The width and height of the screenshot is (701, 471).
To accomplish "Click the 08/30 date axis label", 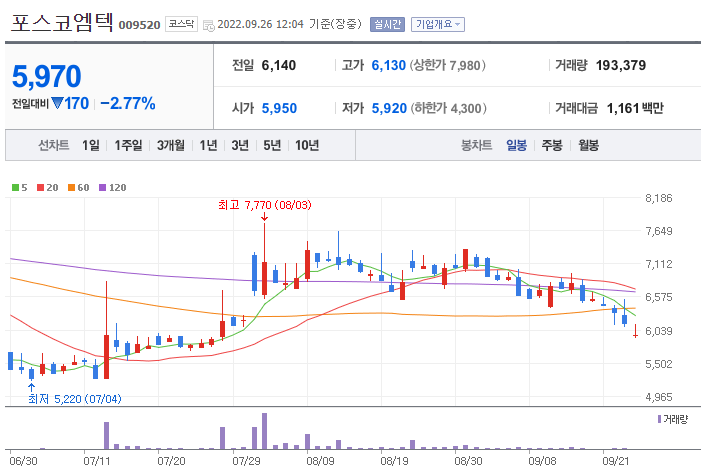I will [468, 461].
